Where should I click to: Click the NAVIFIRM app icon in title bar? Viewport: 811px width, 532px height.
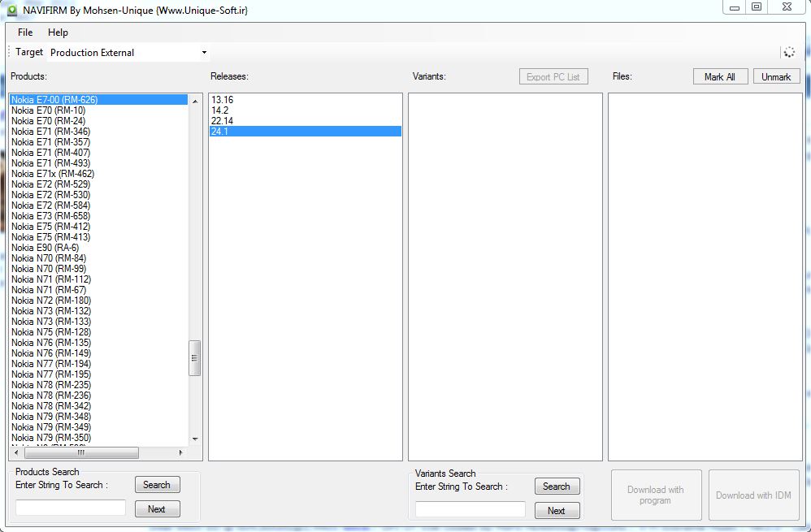11,11
